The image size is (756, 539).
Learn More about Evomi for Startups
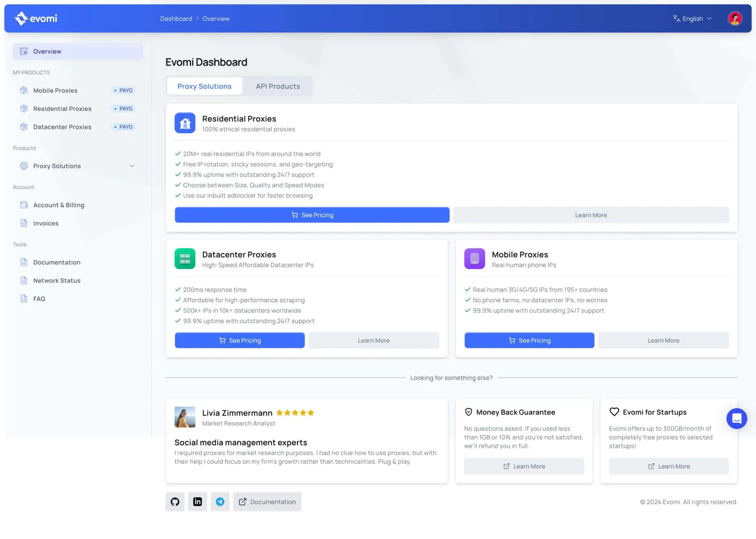669,466
